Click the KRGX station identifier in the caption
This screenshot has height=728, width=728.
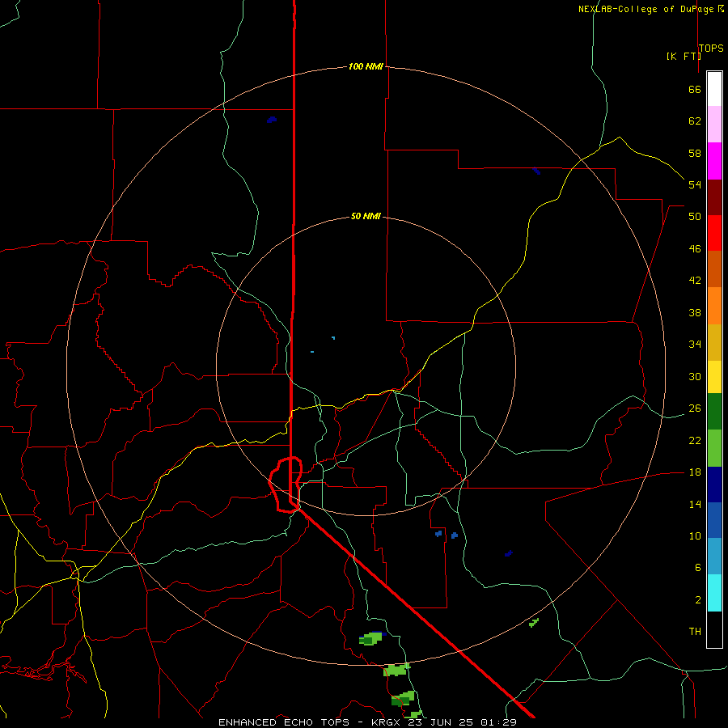coord(387,722)
